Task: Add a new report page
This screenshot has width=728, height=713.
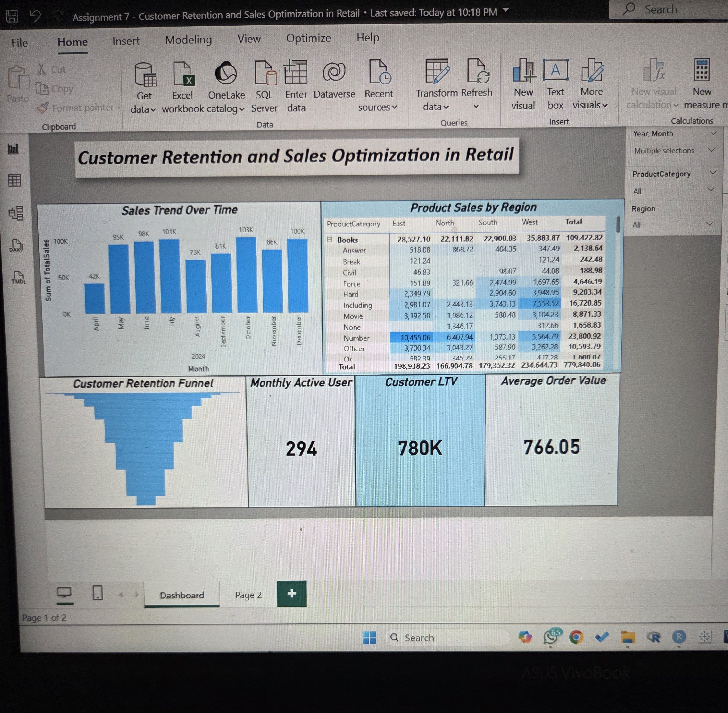Action: tap(292, 594)
